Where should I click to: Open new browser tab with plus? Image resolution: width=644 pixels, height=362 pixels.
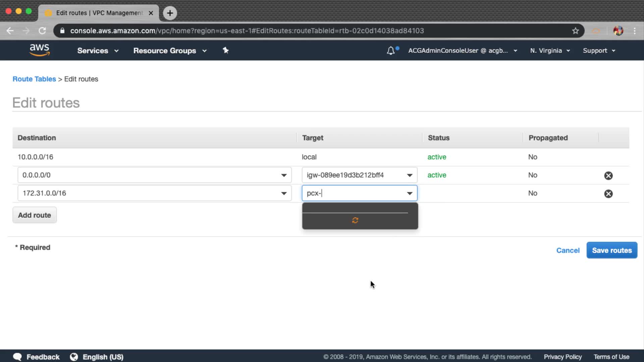coord(170,13)
